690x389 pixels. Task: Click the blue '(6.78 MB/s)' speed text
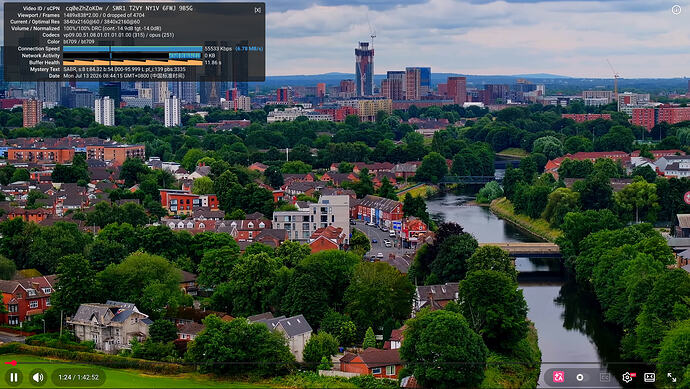point(249,49)
